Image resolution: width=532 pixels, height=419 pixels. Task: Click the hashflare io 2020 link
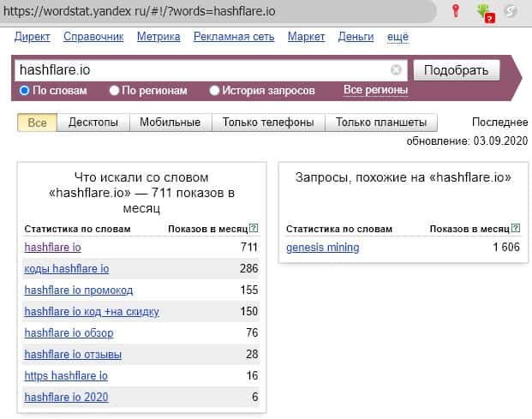click(x=67, y=397)
